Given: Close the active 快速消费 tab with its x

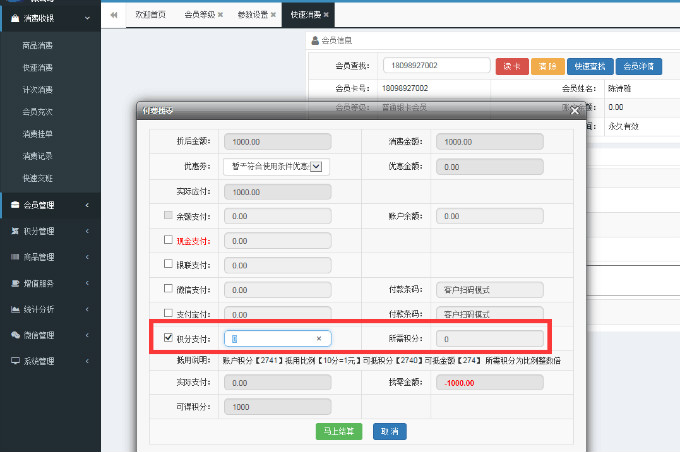Looking at the screenshot, I should pyautogui.click(x=326, y=15).
